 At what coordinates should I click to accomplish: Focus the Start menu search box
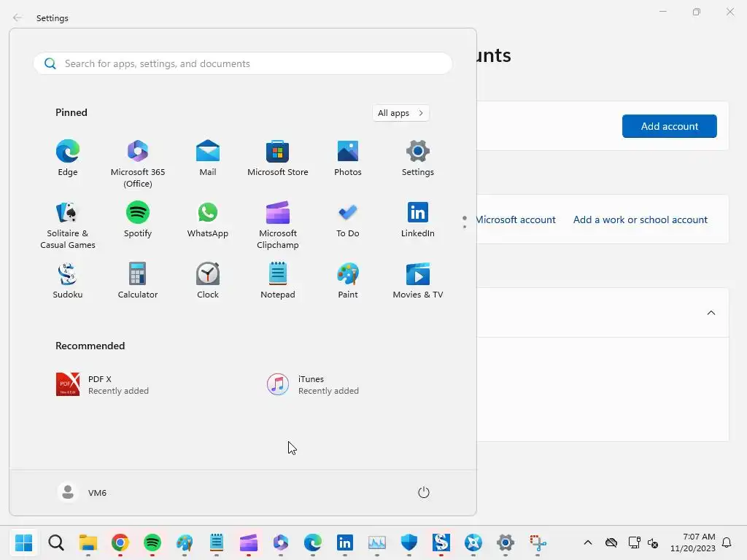pyautogui.click(x=242, y=63)
